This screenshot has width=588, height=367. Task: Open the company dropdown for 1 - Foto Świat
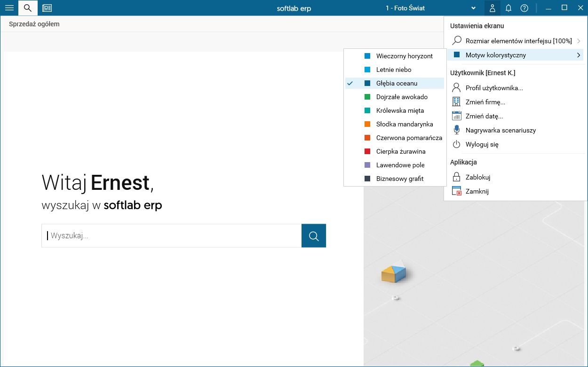[474, 8]
